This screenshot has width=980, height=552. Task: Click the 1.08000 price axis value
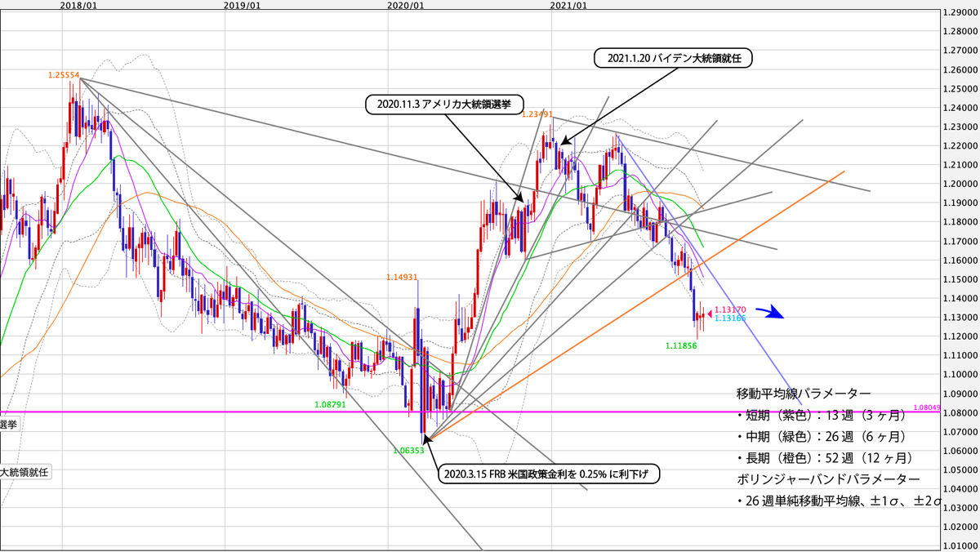click(x=961, y=412)
